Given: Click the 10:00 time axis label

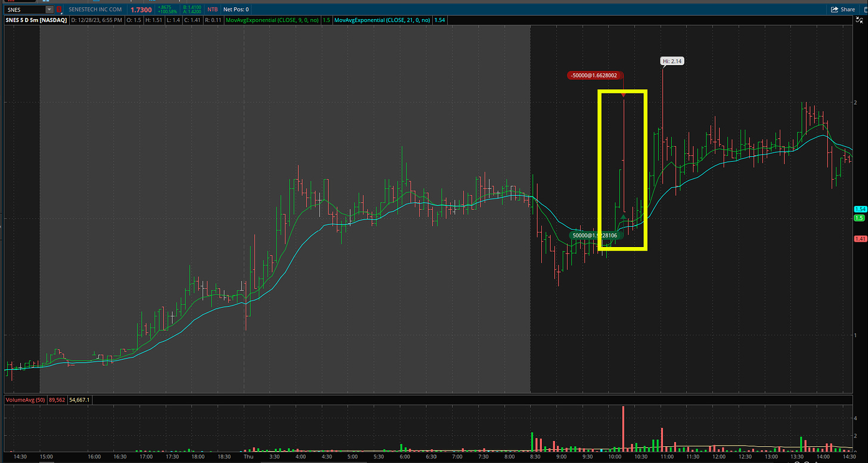Looking at the screenshot, I should pyautogui.click(x=614, y=457).
